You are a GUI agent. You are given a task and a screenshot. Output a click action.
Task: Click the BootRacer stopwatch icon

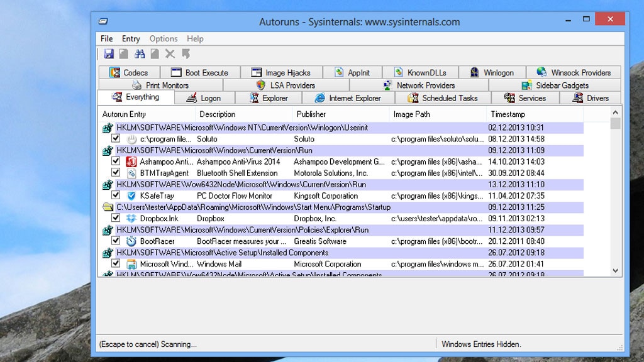(131, 241)
